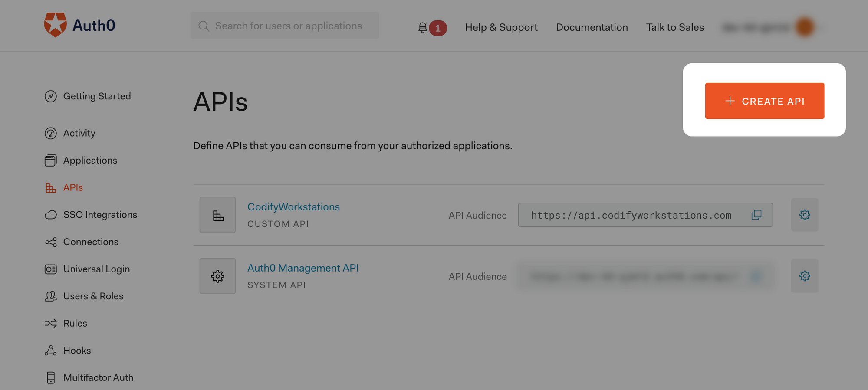This screenshot has width=868, height=390.
Task: Go to Connections section
Action: coord(91,242)
